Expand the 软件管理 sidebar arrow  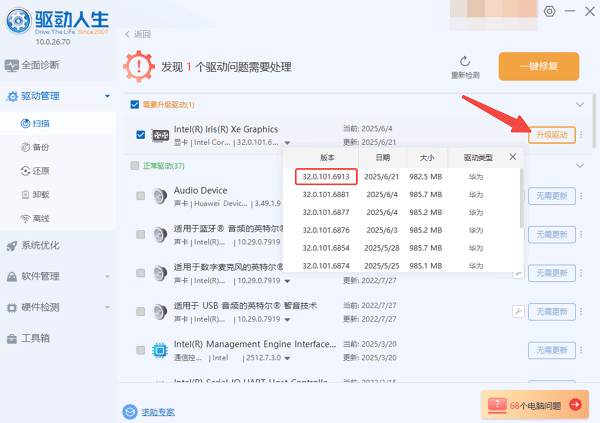[x=108, y=276]
